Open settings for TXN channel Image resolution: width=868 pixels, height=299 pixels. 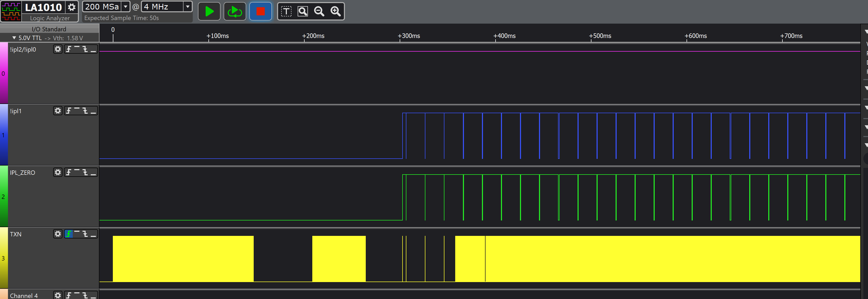click(x=58, y=234)
